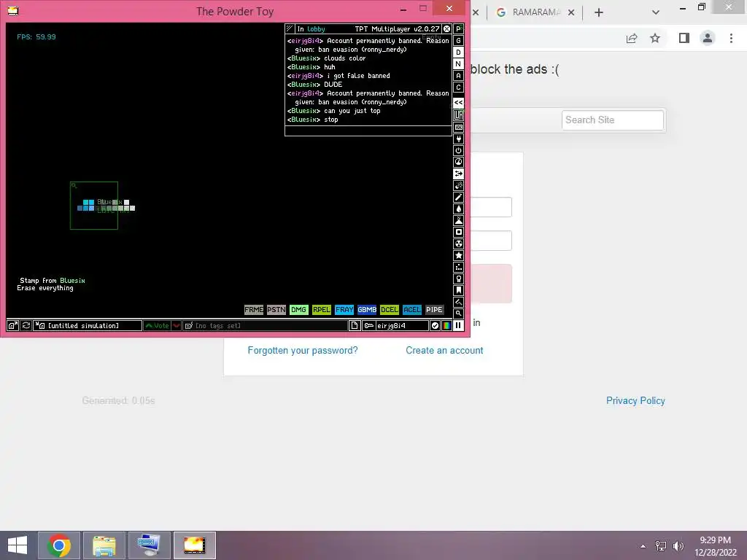Open the Lua script manager icon
This screenshot has height=560, width=747.
coord(458,114)
